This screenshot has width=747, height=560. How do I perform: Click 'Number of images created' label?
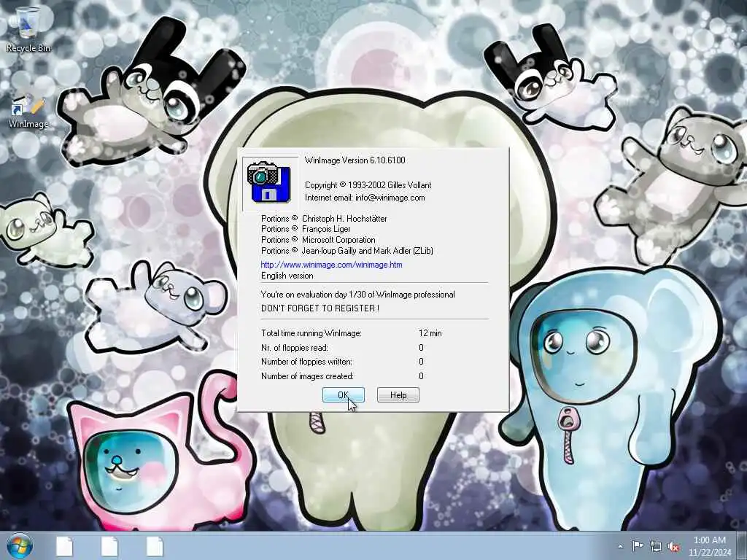pyautogui.click(x=307, y=376)
